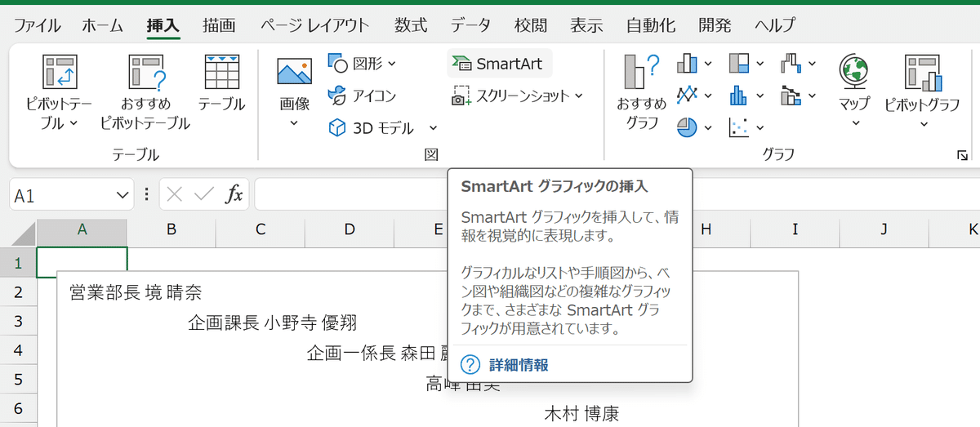This screenshot has width=980, height=427.
Task: Click the histogram statistic chart icon
Action: [739, 95]
